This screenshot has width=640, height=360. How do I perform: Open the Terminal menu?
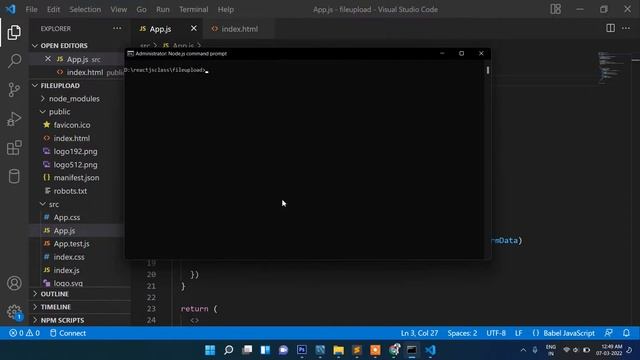[x=193, y=9]
